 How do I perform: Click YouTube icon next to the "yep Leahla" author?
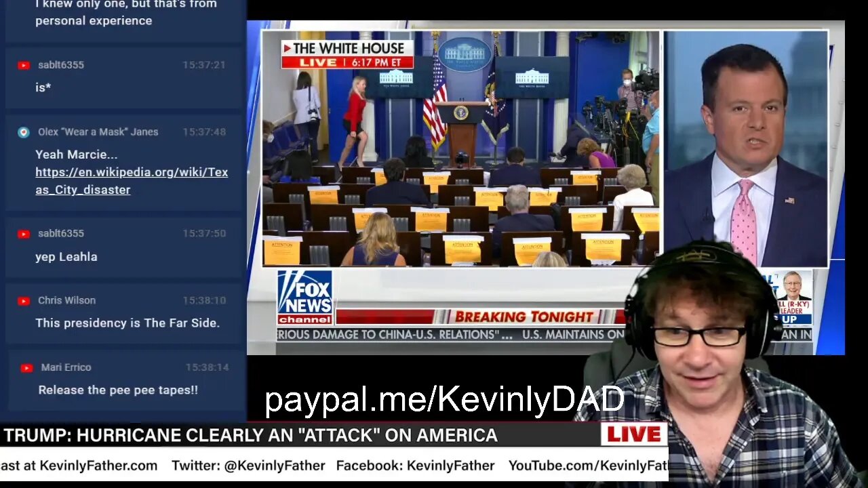pyautogui.click(x=24, y=234)
